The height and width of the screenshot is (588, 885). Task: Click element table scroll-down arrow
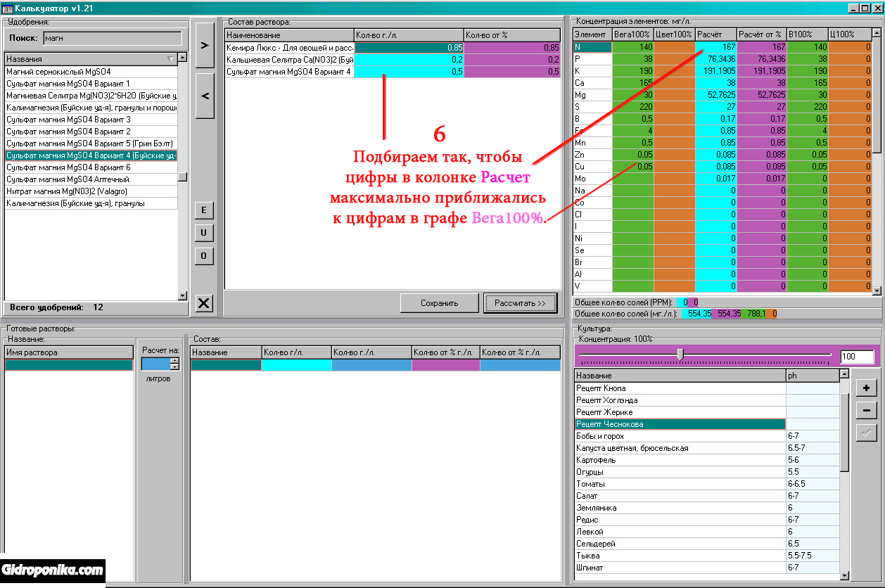[877, 289]
